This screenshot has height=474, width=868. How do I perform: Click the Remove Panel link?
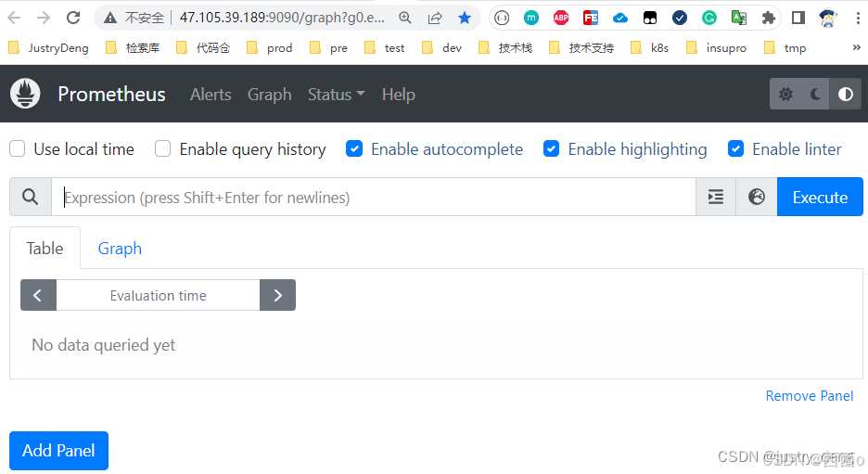click(x=810, y=396)
